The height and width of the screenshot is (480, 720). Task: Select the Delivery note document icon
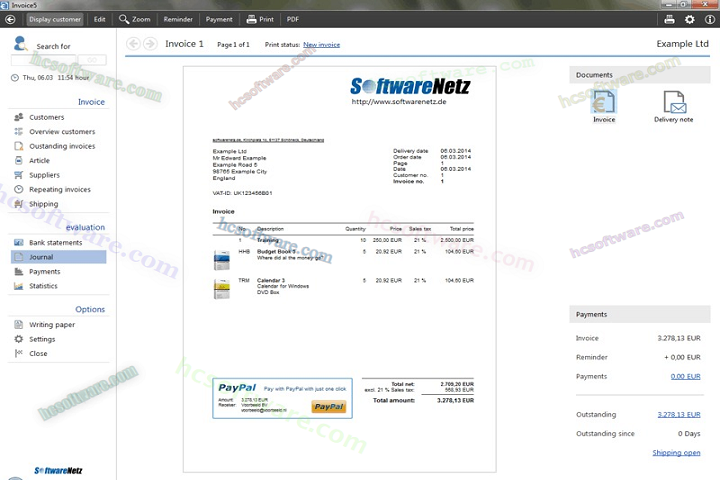674,107
